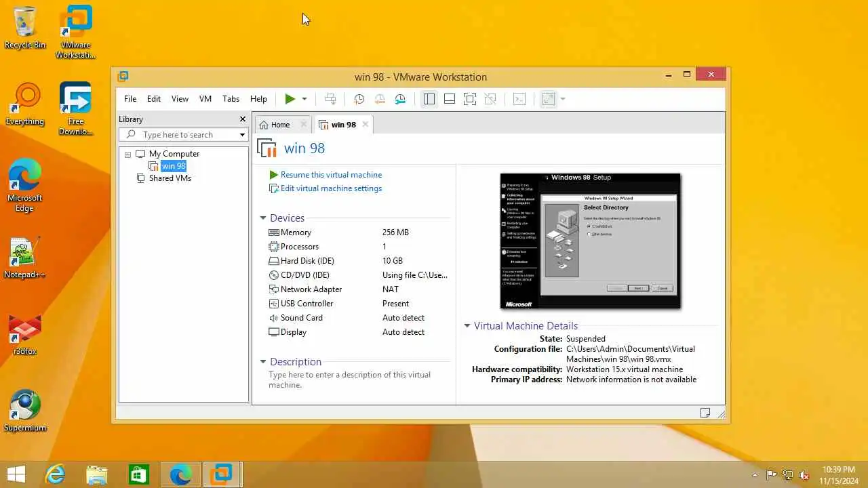The image size is (868, 488).
Task: Click the library search field
Action: [x=179, y=135]
